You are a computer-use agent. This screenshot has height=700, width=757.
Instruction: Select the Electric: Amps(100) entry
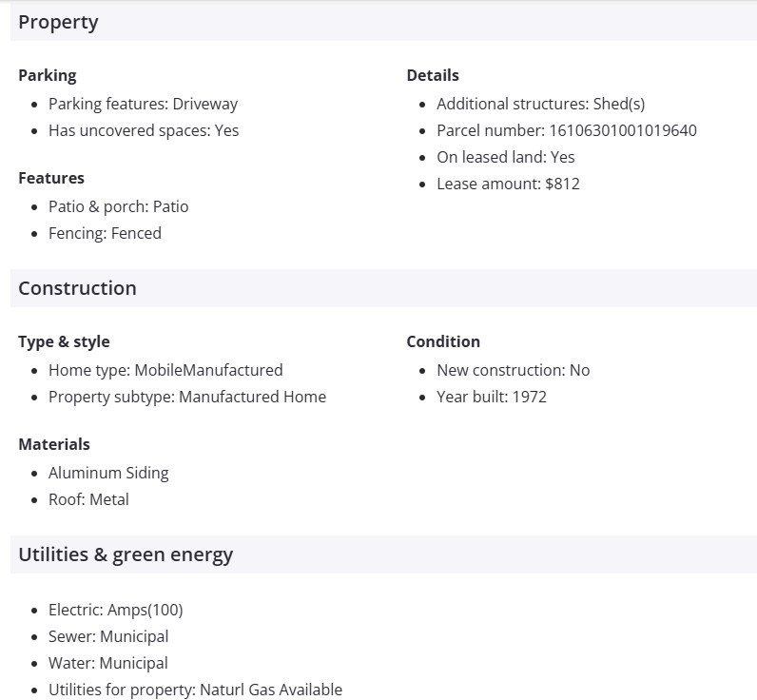(x=115, y=610)
